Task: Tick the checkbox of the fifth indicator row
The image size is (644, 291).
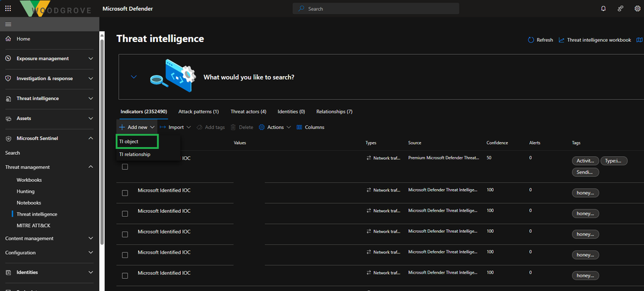Action: (x=125, y=255)
